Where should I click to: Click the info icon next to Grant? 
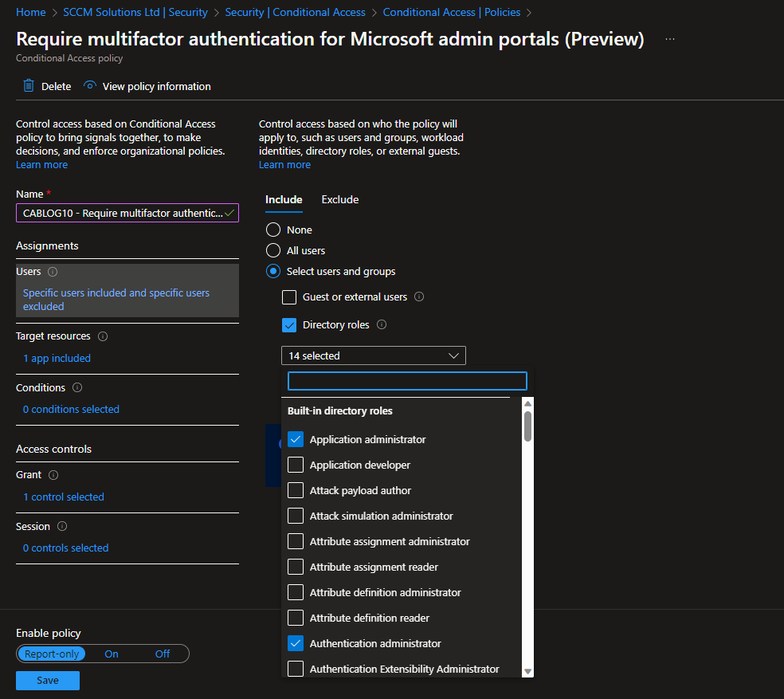53,475
